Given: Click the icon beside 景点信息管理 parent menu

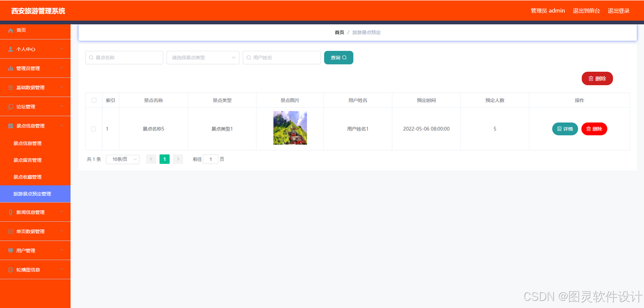Looking at the screenshot, I should [x=11, y=126].
